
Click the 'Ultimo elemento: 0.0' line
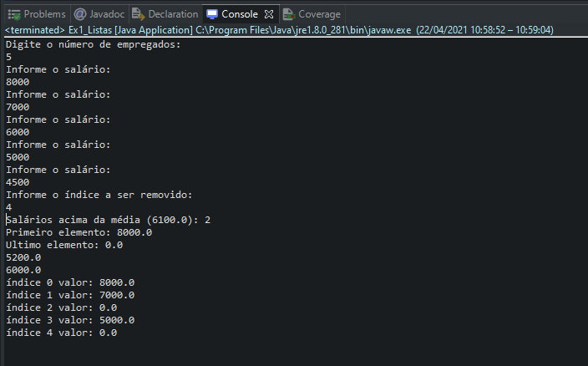(x=64, y=245)
